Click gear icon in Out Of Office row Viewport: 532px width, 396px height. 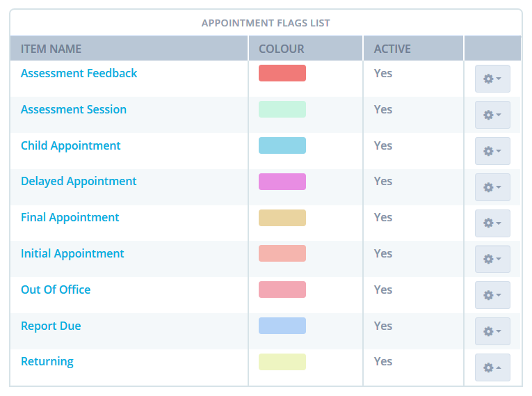point(492,295)
